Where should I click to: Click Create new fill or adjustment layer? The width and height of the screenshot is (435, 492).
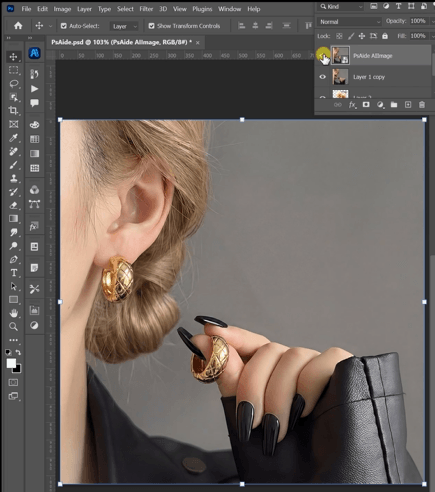click(x=380, y=105)
